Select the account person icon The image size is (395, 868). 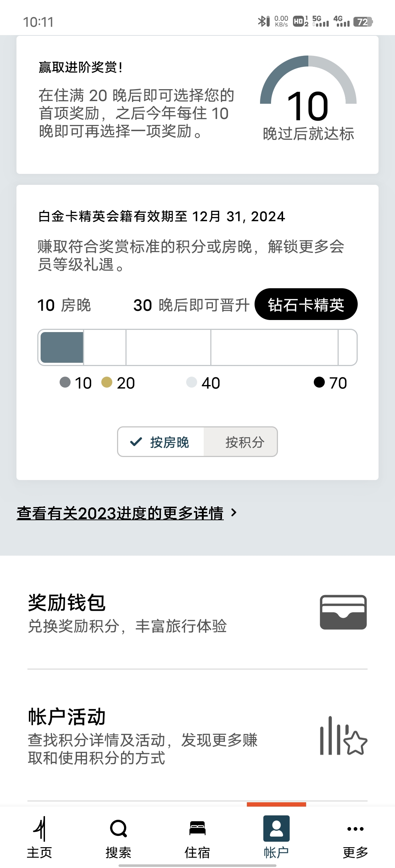(x=276, y=829)
